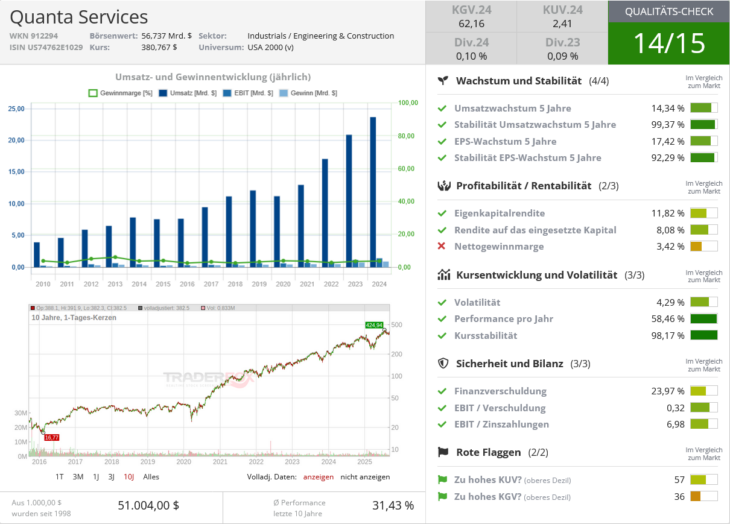Toggle the Gewinnmarge [%] legend entry
730x524 pixels.
(x=121, y=93)
